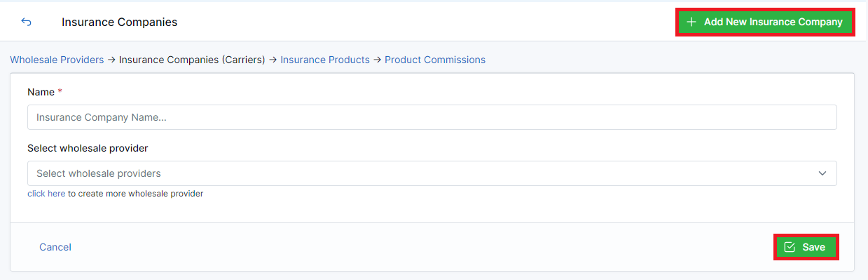
Task: Click the arrow between Wholesale Providers and Carriers
Action: (111, 60)
